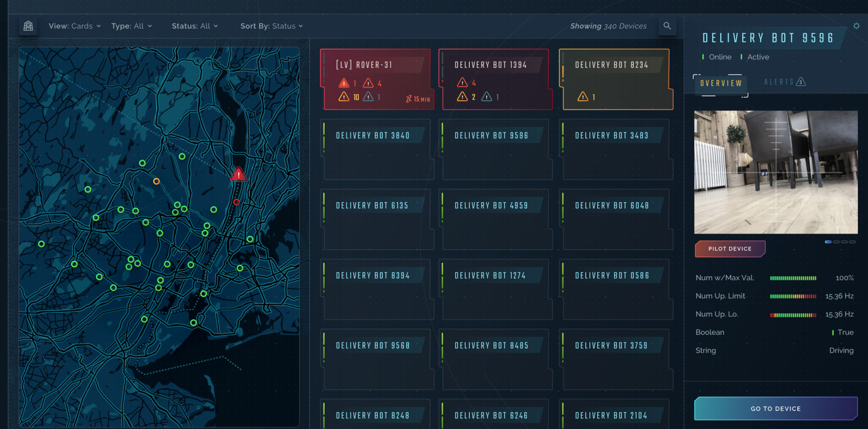This screenshot has height=429, width=868.
Task: Click ROVER-31 gray info icon showing 1
Action: [x=368, y=97]
